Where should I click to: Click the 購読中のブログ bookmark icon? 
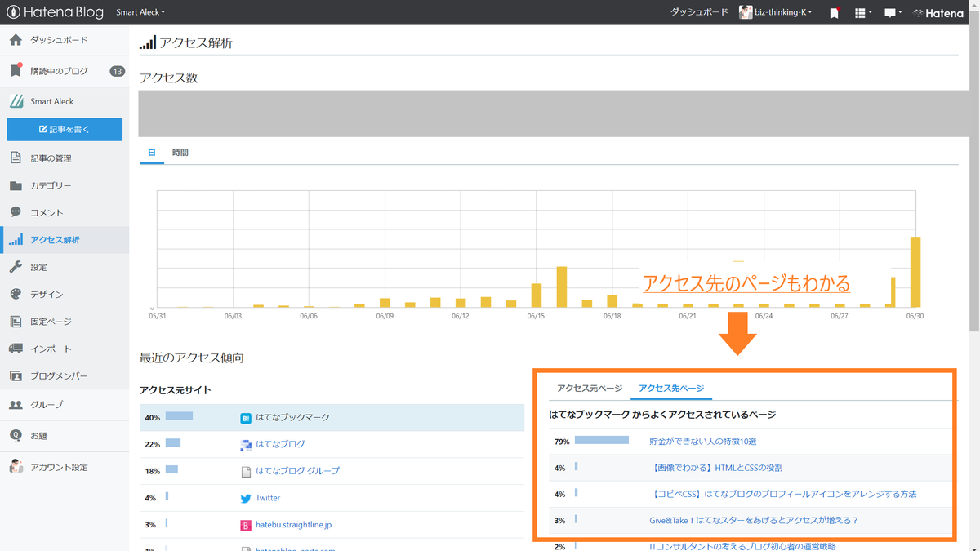pos(16,71)
